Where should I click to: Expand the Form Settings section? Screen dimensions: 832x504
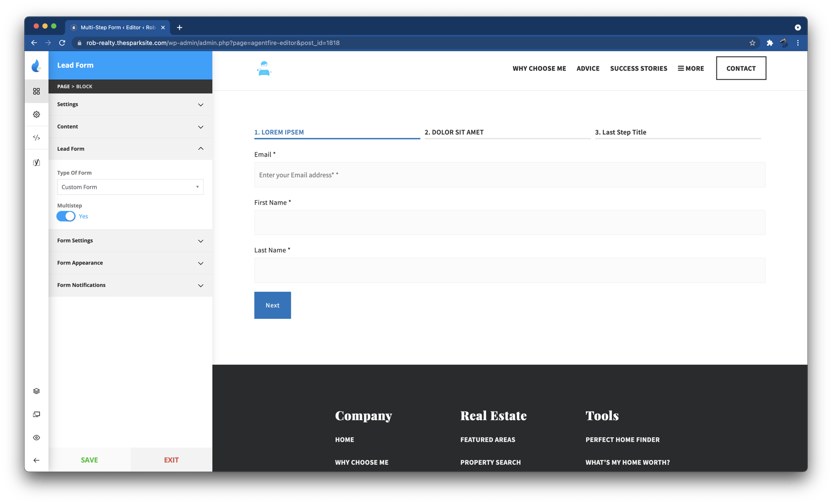131,240
